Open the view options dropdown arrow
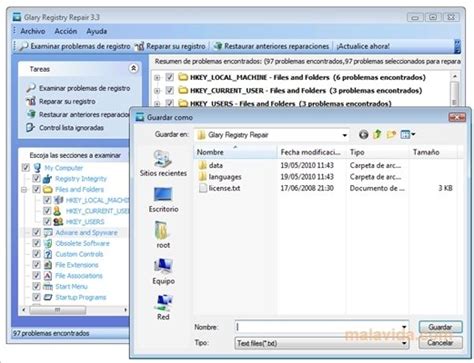Screen dimensions: 474x363 pyautogui.click(x=413, y=134)
